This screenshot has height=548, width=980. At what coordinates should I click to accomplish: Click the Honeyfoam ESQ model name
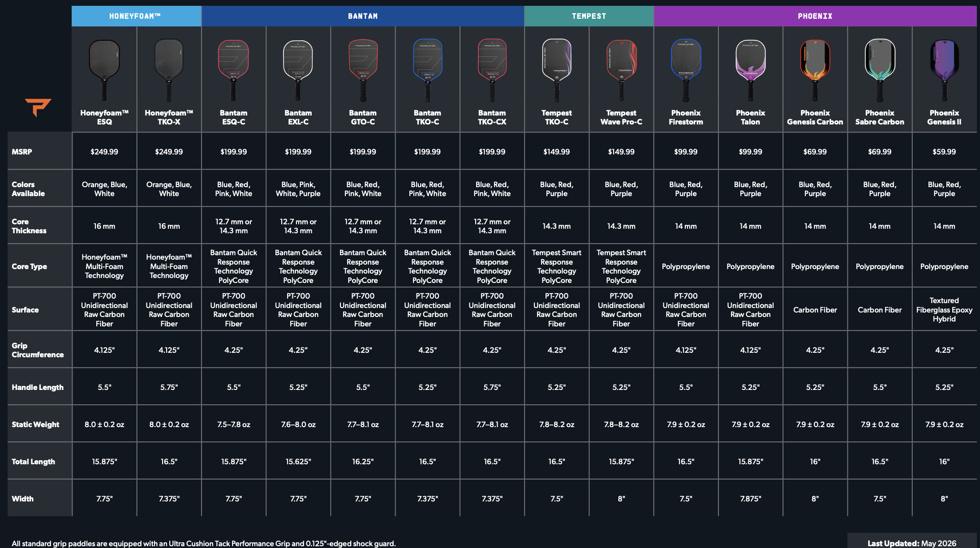(x=104, y=117)
